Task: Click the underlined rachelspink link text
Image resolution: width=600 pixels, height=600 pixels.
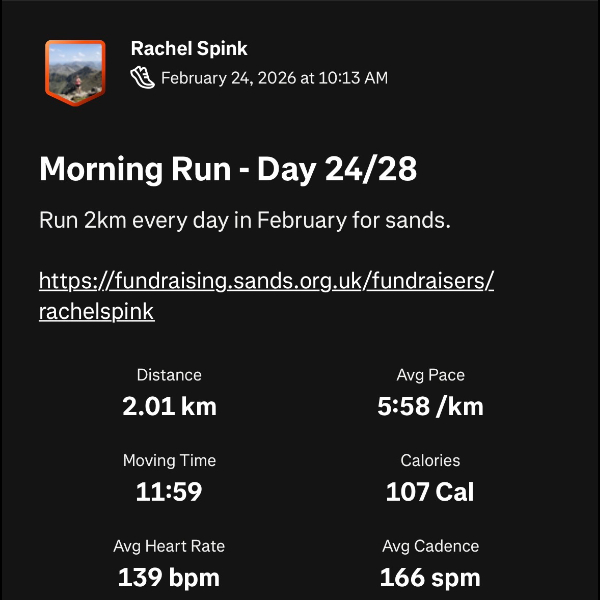Action: (96, 311)
